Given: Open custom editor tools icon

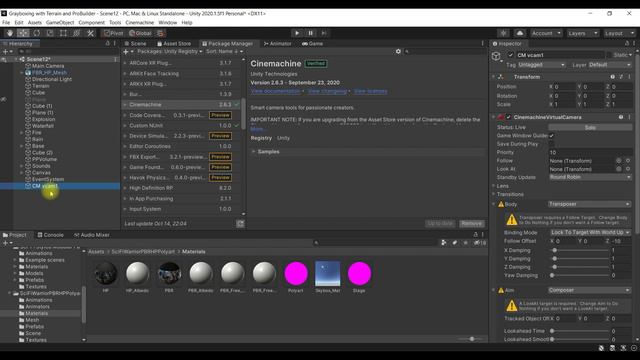Looking at the screenshot, I should (90, 33).
